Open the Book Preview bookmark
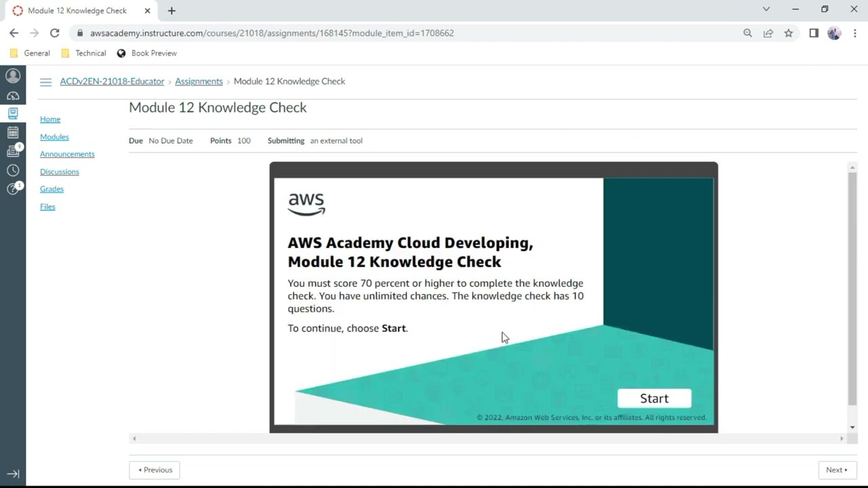 tap(146, 53)
